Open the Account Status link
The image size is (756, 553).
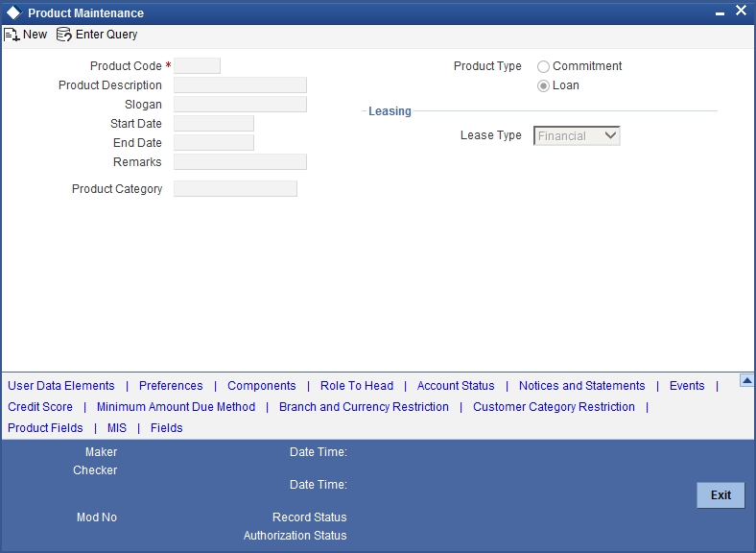coord(456,386)
